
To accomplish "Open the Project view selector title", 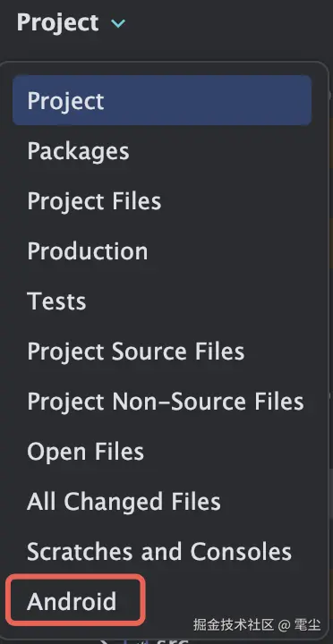I will 57,22.
